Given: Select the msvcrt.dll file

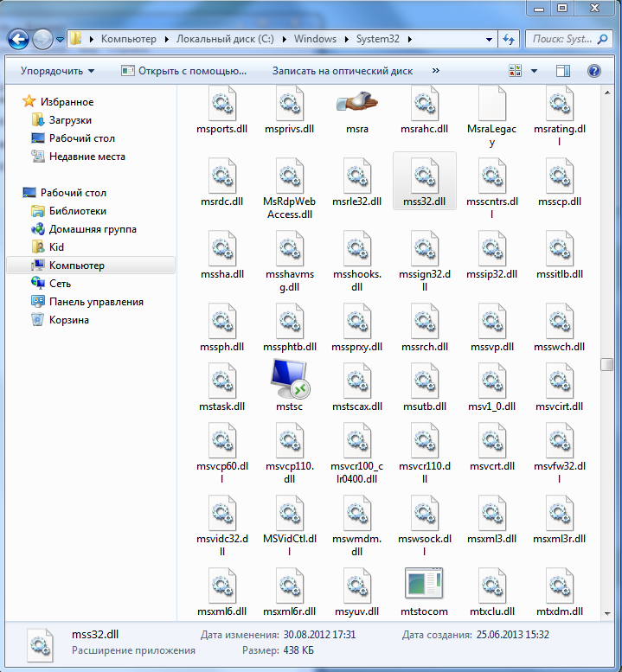Looking at the screenshot, I should coord(491,447).
